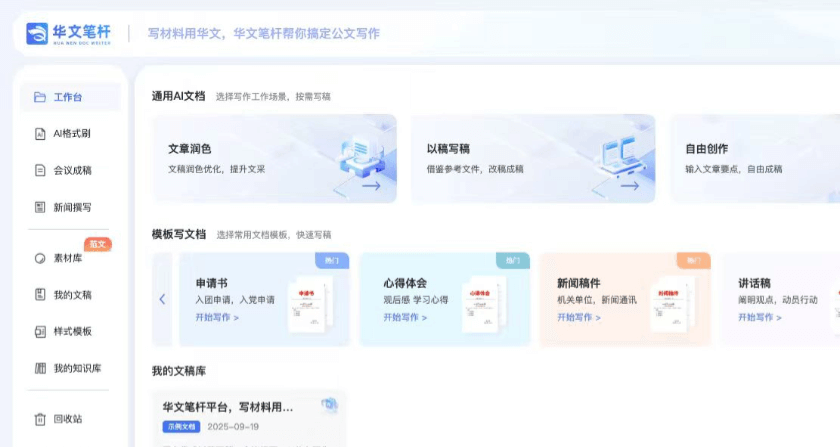Click the 热门 tag on 心得体会 card
Screen dimensions: 840x447
click(513, 260)
